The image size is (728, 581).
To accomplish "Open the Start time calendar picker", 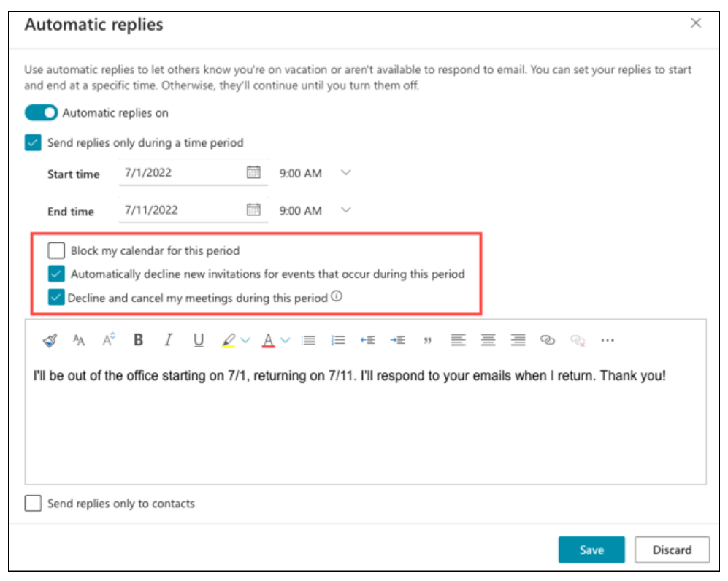I will tap(253, 172).
